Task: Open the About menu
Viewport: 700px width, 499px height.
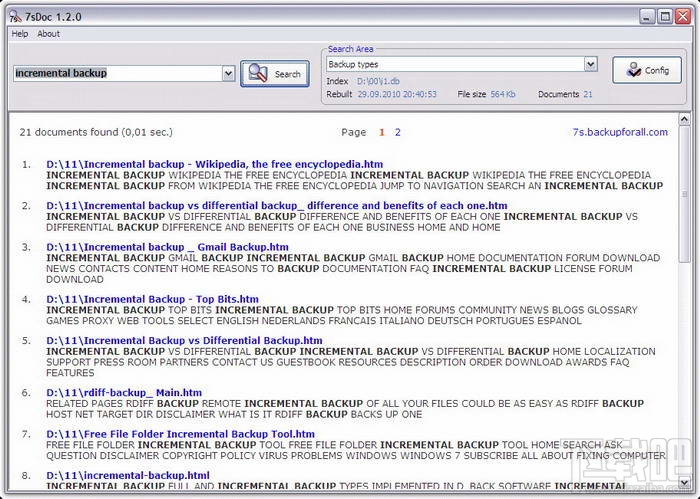Action: (48, 34)
